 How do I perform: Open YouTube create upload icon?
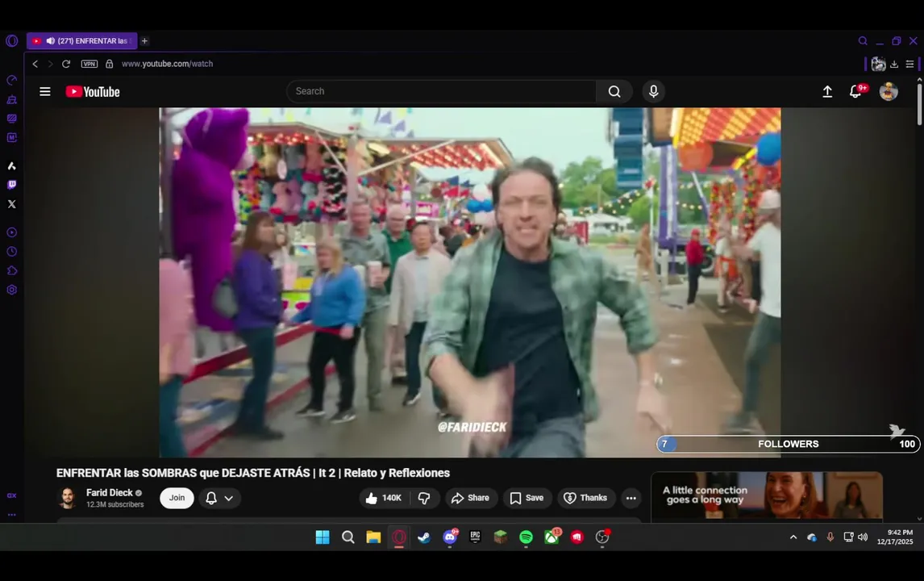(827, 91)
